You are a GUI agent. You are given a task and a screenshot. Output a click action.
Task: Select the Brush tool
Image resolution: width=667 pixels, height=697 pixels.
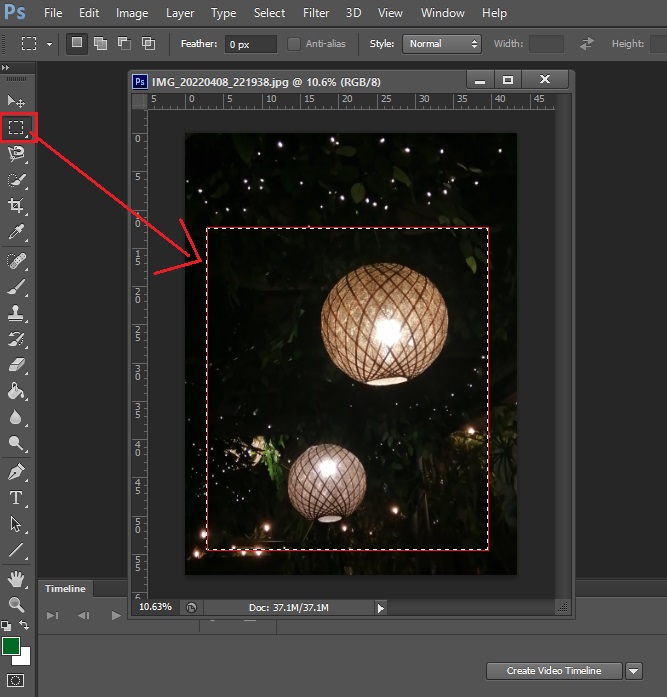(16, 287)
